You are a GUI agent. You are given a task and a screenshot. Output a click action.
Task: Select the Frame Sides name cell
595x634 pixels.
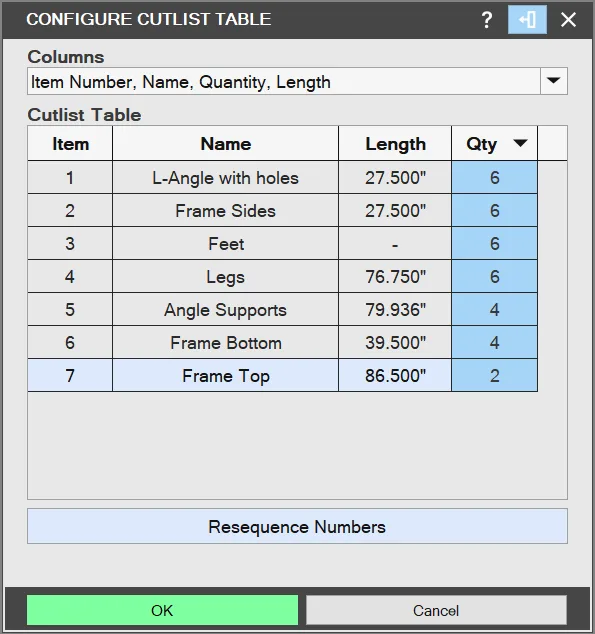(226, 211)
